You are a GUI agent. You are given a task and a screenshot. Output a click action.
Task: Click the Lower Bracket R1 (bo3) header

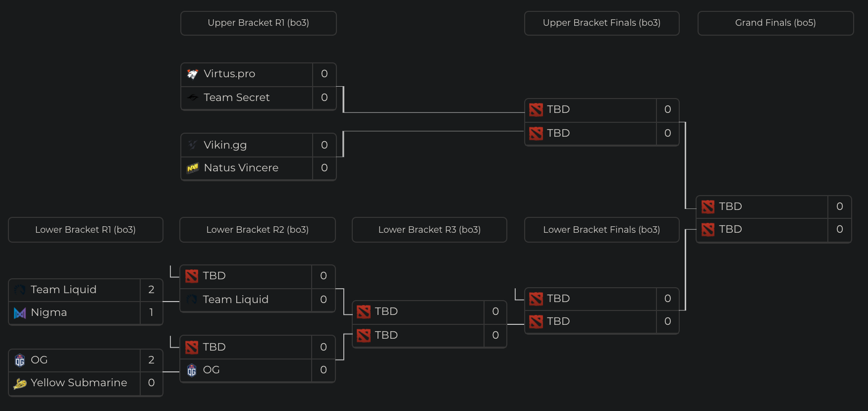[85, 230]
